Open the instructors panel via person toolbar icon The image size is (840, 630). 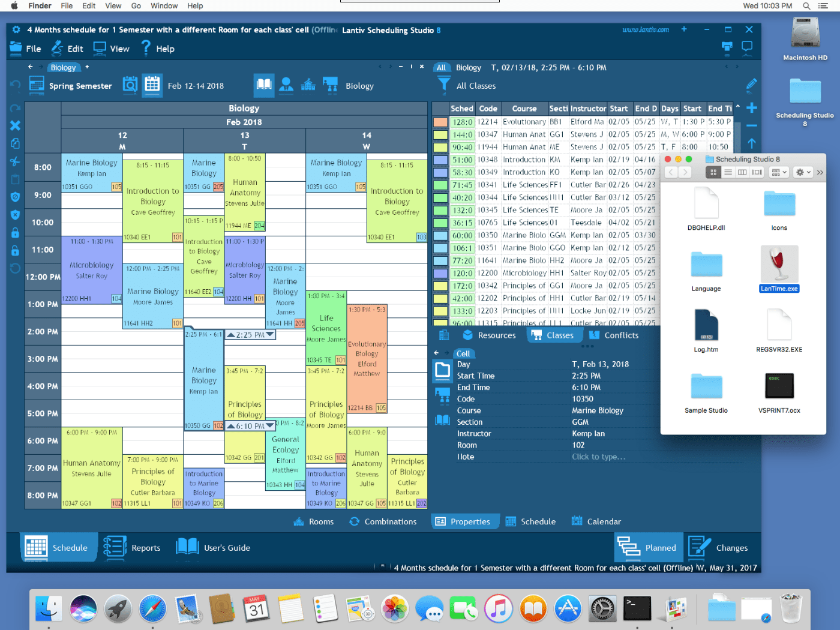click(286, 85)
